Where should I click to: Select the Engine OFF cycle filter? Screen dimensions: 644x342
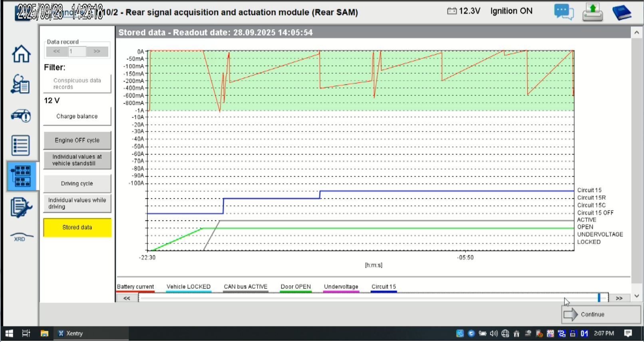[77, 140]
